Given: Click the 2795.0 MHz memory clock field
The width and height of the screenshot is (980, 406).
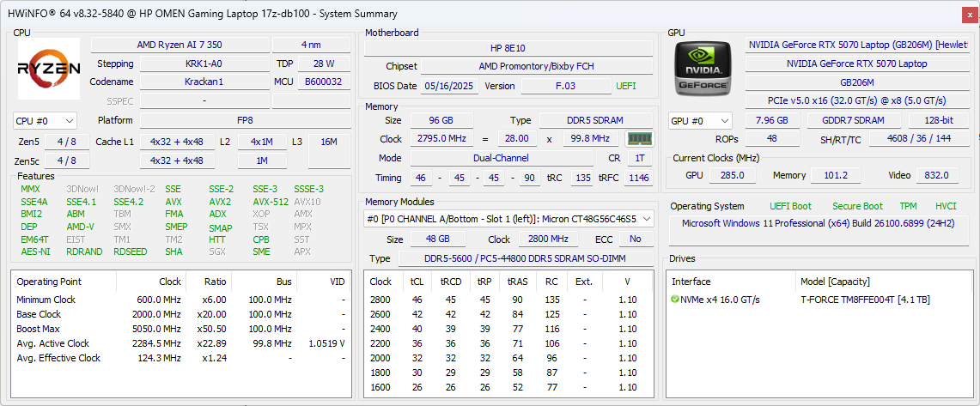Looking at the screenshot, I should tap(441, 139).
